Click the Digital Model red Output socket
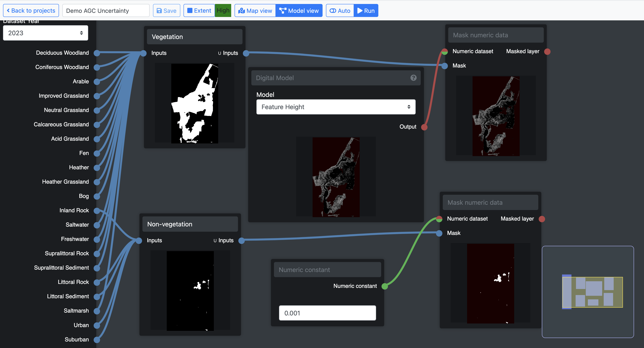644x348 pixels. (x=424, y=127)
